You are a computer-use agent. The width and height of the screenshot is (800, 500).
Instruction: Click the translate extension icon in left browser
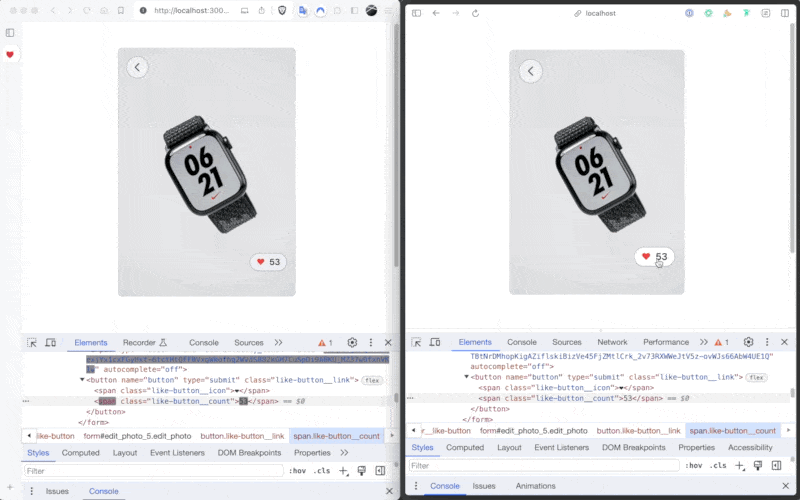coord(303,10)
